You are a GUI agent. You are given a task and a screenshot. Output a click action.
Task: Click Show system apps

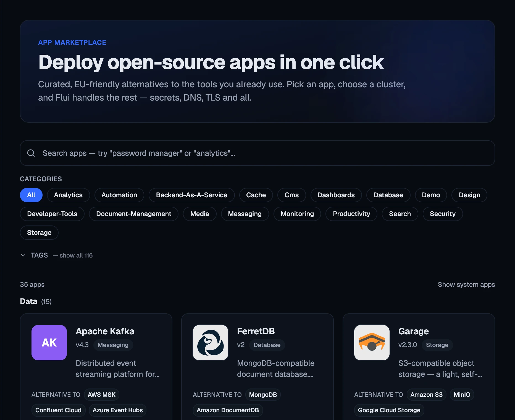(x=466, y=285)
